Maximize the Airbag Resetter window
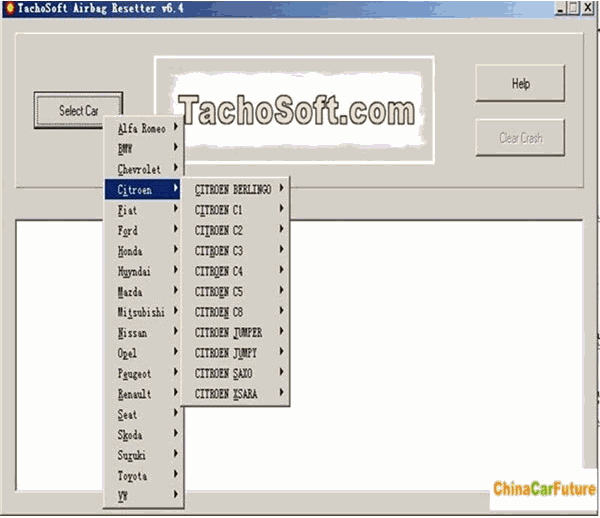Viewport: 600px width, 518px height. coord(572,8)
